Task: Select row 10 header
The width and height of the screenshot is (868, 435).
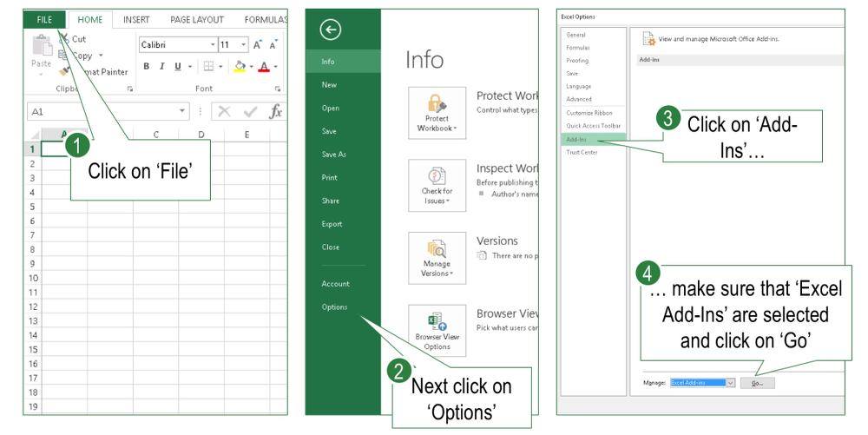Action: [x=33, y=278]
